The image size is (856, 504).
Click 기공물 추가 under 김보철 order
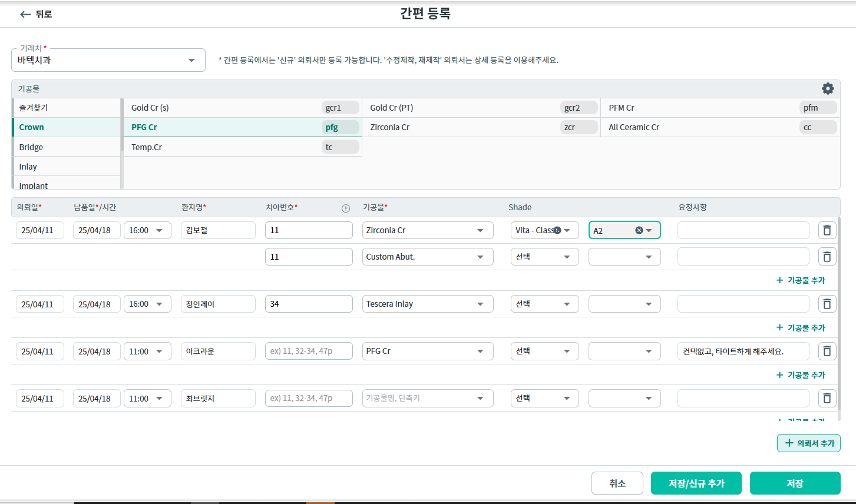click(801, 280)
